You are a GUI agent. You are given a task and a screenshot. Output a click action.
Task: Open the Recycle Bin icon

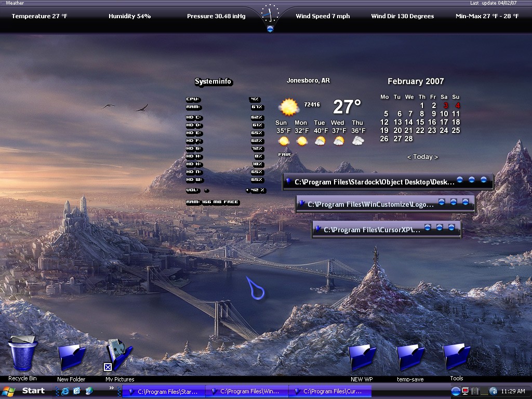[x=22, y=353]
